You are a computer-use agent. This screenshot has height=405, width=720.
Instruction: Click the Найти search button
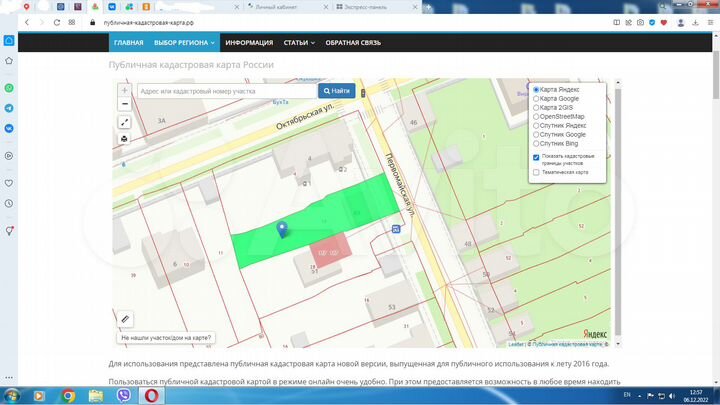tap(337, 91)
